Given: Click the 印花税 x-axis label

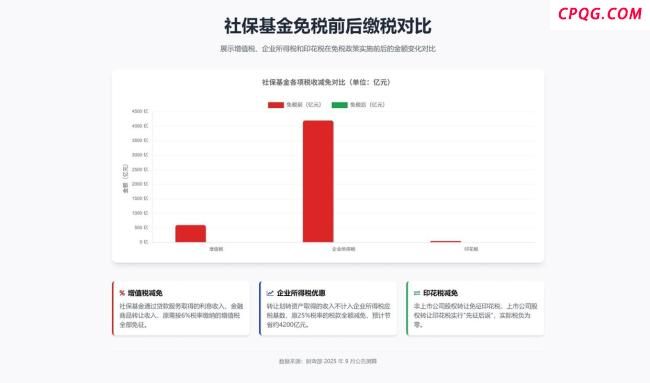Looking at the screenshot, I should click(x=471, y=249).
